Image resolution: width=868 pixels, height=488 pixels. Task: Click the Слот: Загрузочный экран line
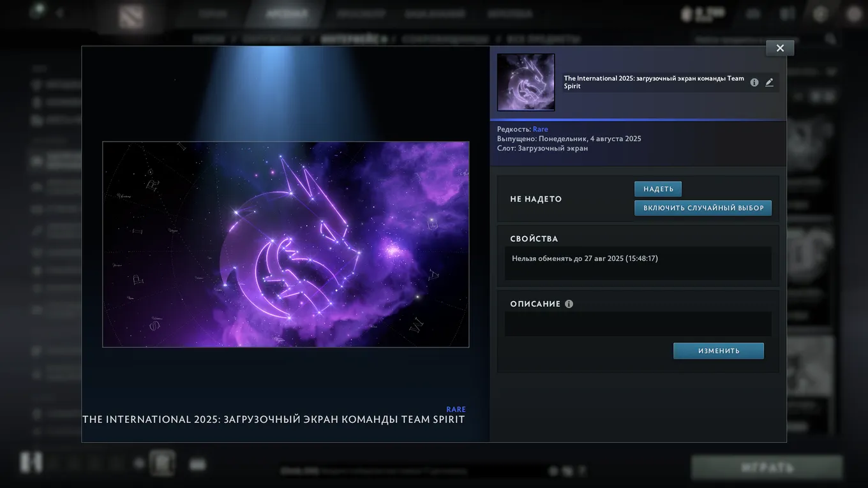pos(542,149)
